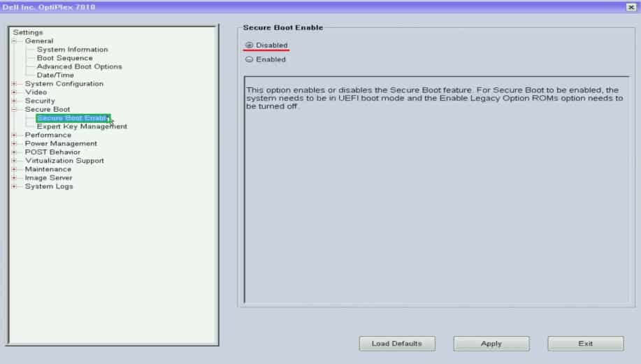Expand the Security node

tap(14, 101)
